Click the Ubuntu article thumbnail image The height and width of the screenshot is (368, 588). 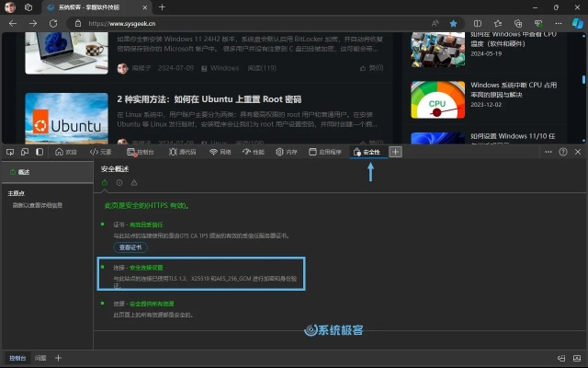pyautogui.click(x=66, y=119)
